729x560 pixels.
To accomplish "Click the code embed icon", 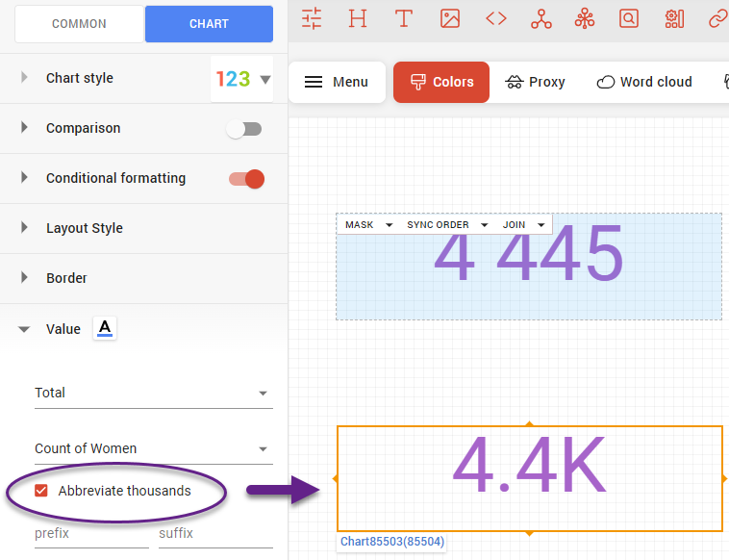I will (495, 18).
